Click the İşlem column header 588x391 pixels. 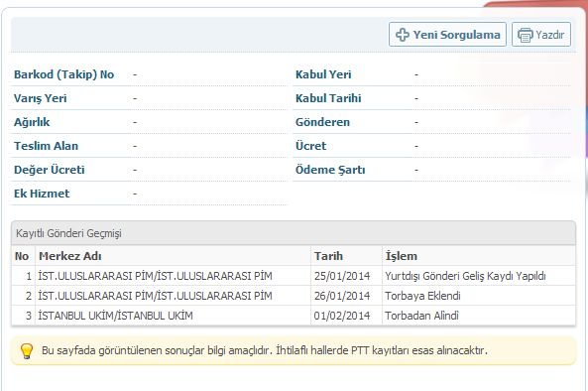tap(479, 256)
